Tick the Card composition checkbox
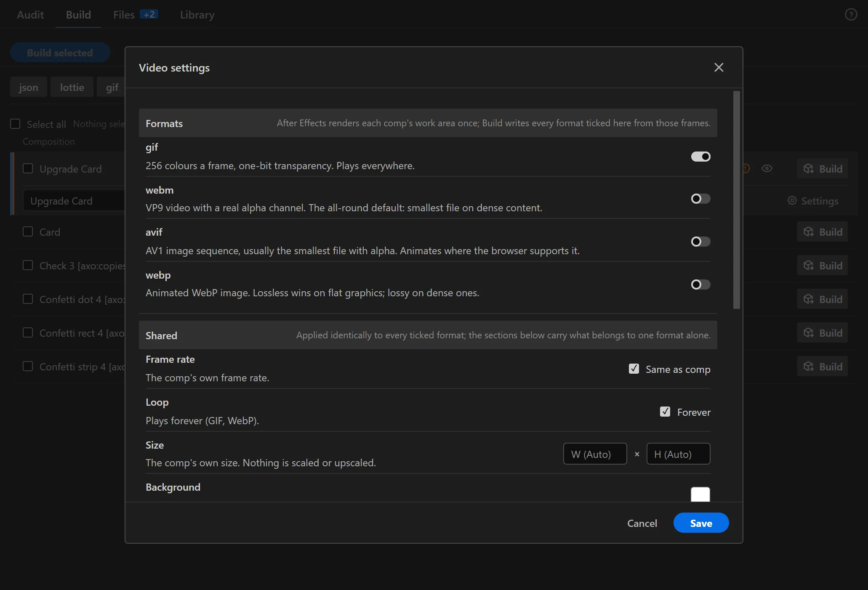The height and width of the screenshot is (590, 868). (28, 231)
